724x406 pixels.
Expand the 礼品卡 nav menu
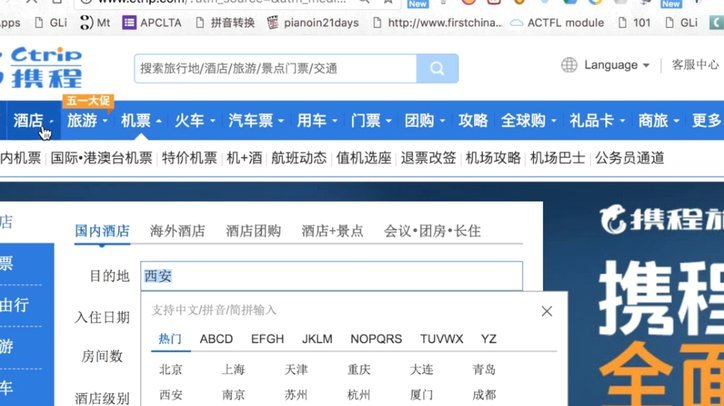pos(597,121)
